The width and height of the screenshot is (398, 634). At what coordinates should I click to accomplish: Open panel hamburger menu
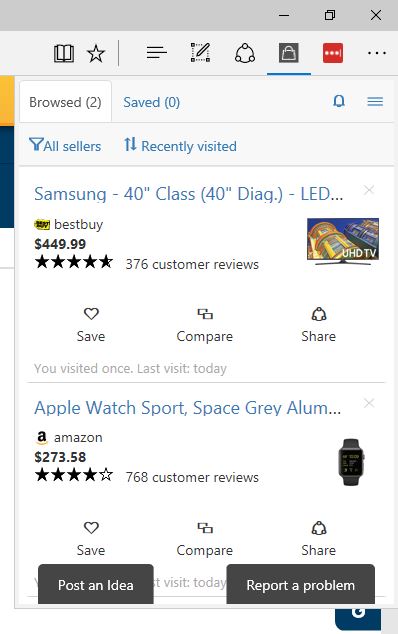pyautogui.click(x=375, y=101)
